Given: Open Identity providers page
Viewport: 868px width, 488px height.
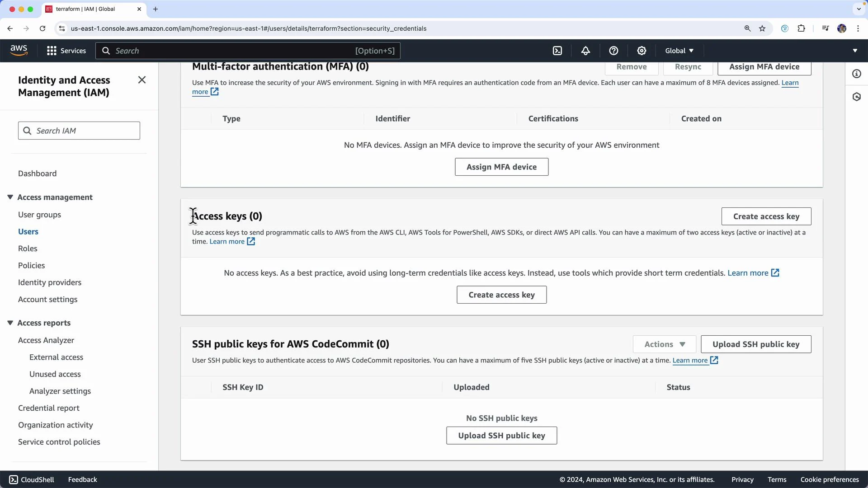Looking at the screenshot, I should [50, 282].
